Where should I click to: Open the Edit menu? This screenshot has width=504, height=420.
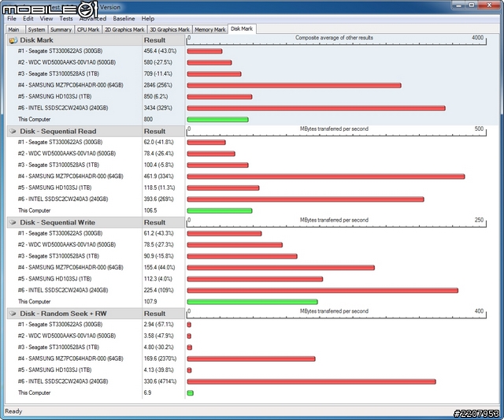click(28, 19)
